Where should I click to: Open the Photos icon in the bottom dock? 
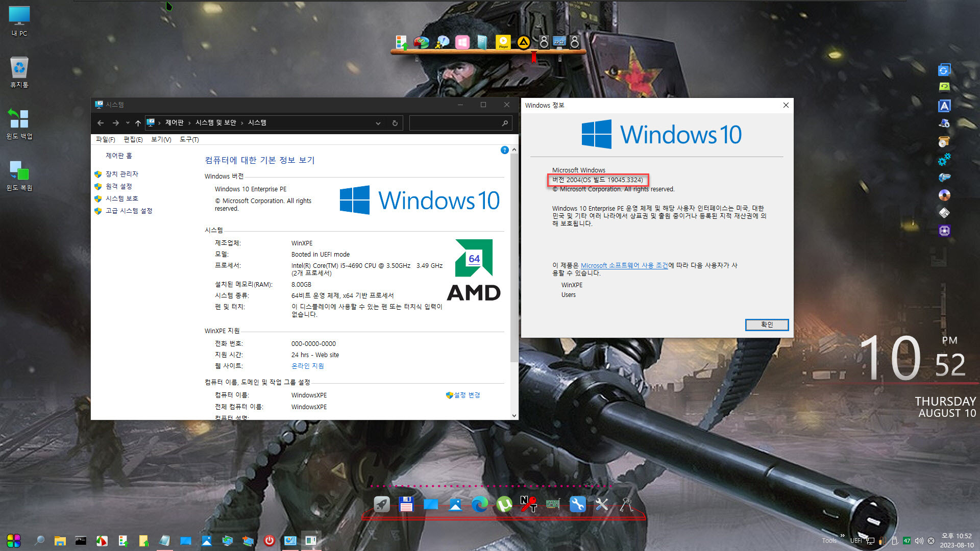coord(455,505)
